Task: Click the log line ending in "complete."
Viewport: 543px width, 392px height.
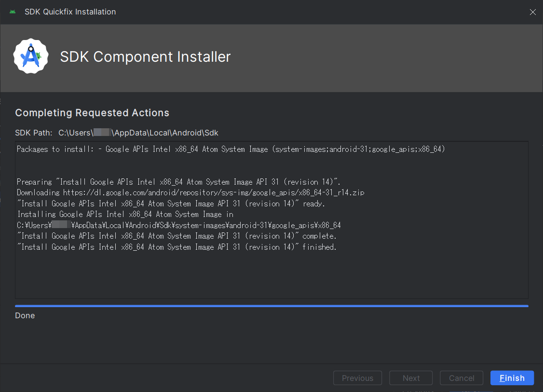Action: [177, 236]
